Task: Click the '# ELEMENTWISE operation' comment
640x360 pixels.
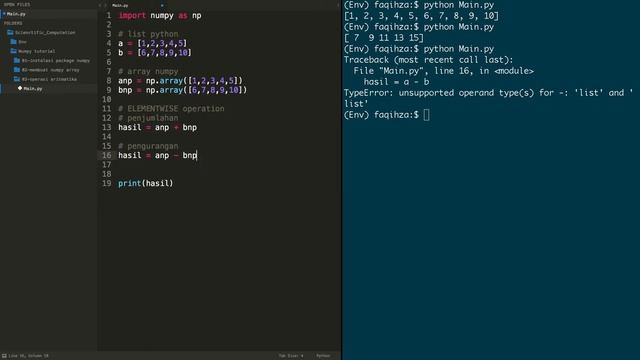Action: tap(171, 109)
